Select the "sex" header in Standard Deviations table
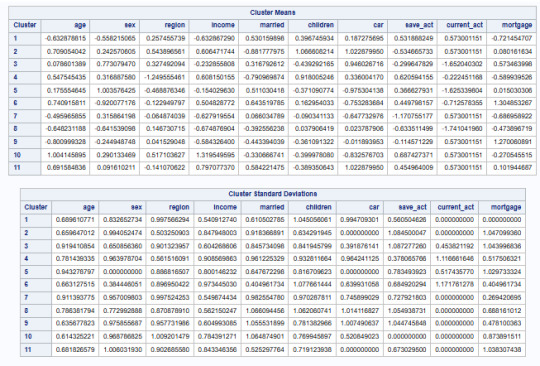This screenshot has height=366, width=540. [136, 207]
